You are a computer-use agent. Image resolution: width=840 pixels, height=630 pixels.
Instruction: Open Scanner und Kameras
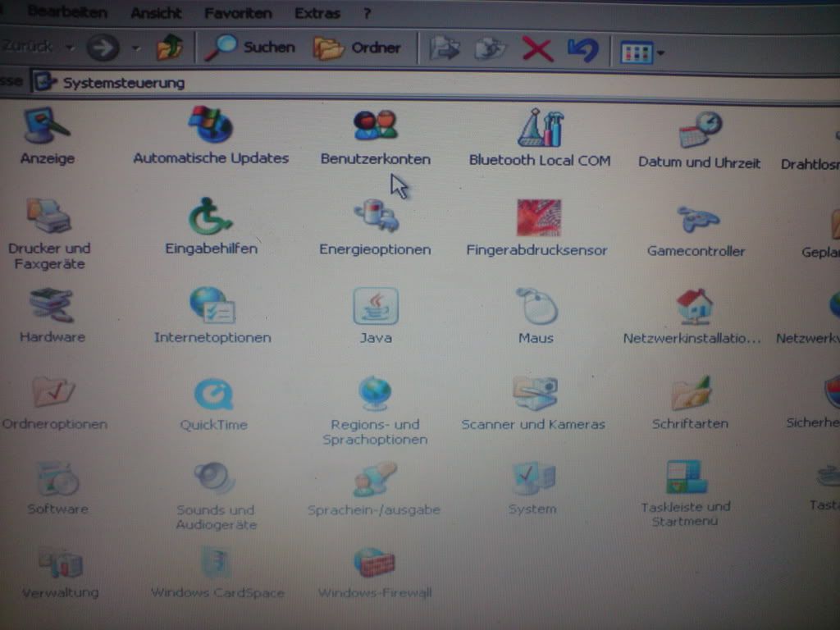pyautogui.click(x=533, y=404)
